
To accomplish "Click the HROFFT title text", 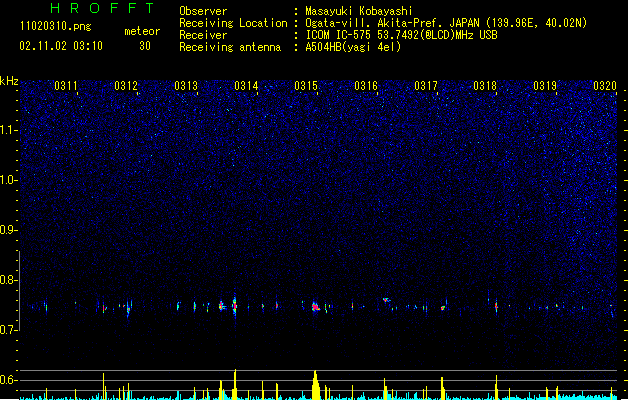I will pos(102,8).
